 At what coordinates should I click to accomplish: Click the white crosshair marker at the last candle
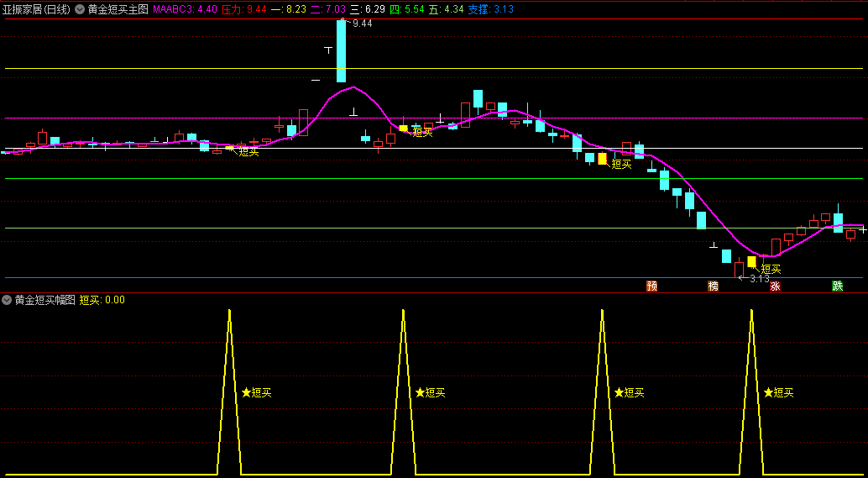(x=862, y=229)
